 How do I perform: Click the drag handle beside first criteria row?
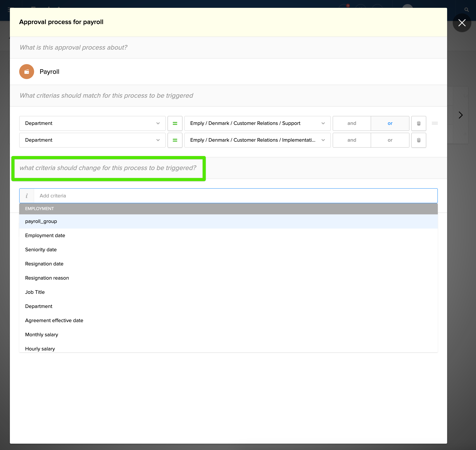click(x=434, y=123)
